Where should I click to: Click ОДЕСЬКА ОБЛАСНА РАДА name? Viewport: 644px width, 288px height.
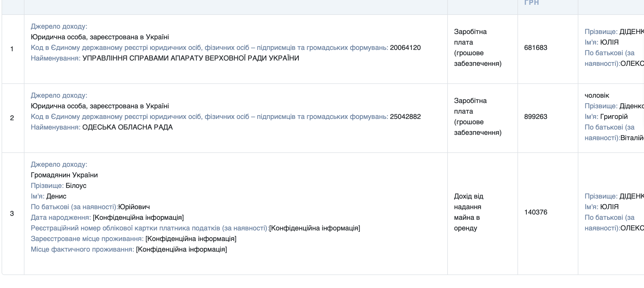click(x=127, y=127)
